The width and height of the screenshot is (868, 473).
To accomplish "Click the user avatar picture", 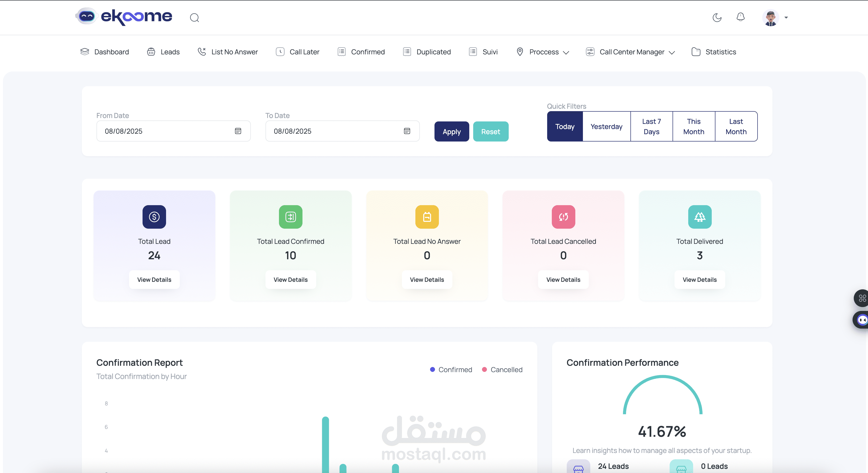I will click(x=771, y=18).
